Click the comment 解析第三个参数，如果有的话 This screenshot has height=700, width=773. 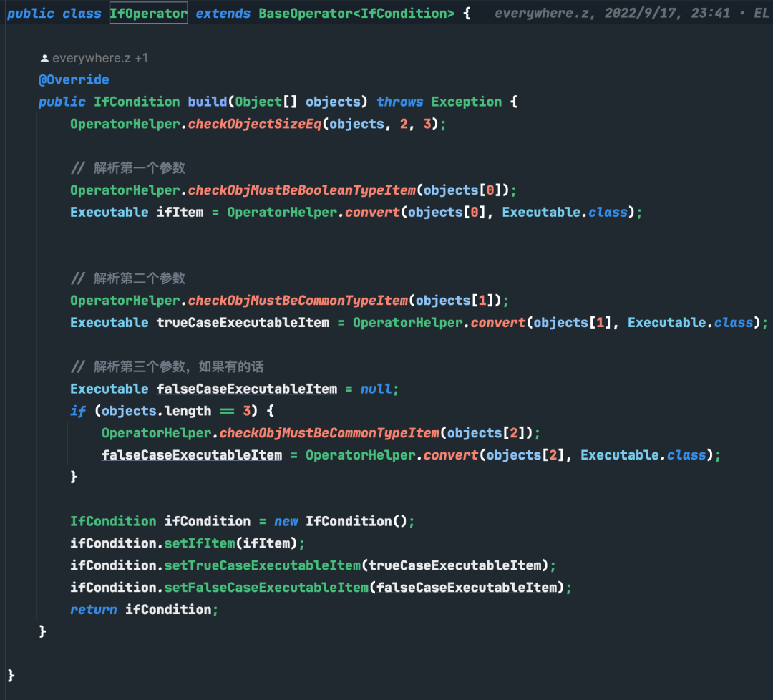167,366
